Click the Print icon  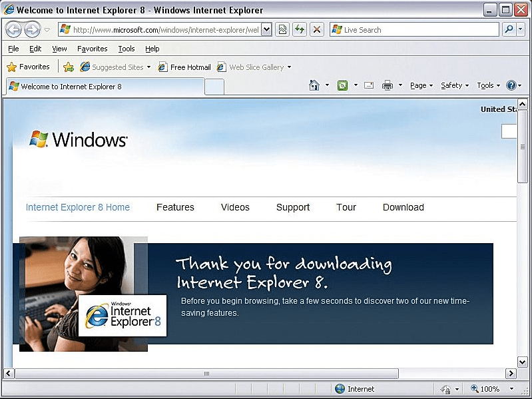[x=388, y=85]
